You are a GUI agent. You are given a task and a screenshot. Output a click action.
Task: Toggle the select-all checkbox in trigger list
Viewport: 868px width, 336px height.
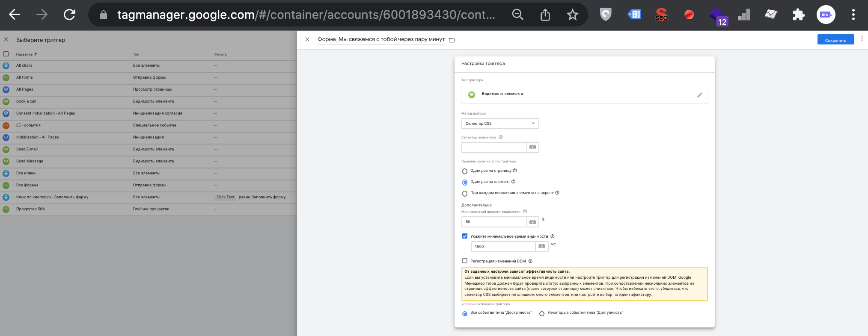pos(6,54)
